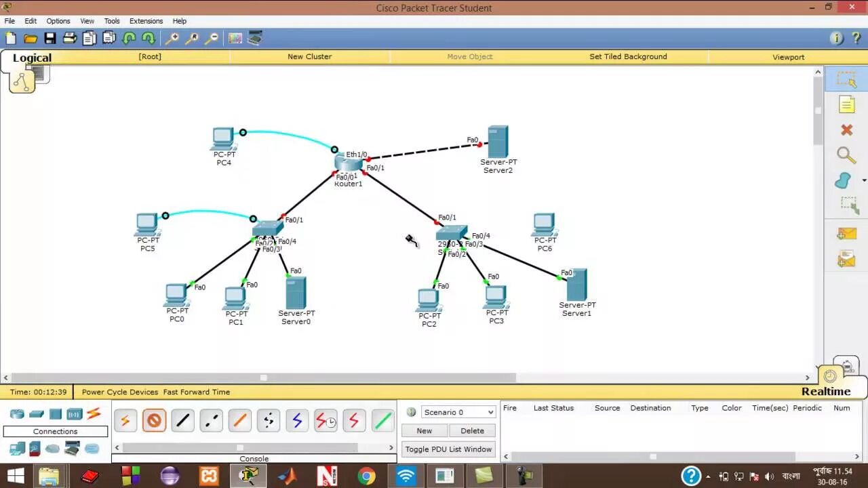Click Toggle PDU List Window button

tap(448, 449)
